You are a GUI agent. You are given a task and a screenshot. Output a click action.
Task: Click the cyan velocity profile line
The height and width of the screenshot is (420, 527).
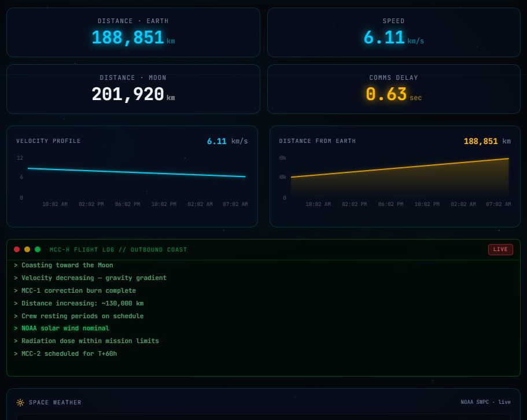tap(137, 172)
